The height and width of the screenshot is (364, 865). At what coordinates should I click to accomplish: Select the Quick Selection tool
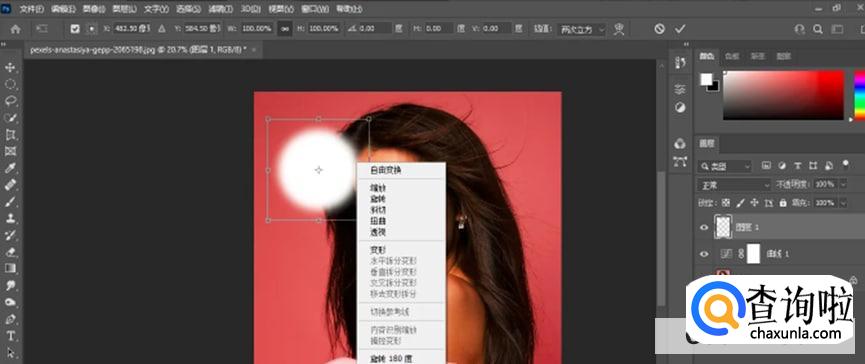(x=10, y=118)
